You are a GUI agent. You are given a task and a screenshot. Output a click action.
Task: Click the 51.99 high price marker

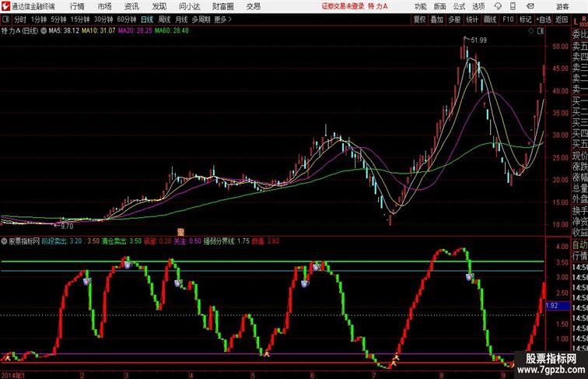coord(478,40)
